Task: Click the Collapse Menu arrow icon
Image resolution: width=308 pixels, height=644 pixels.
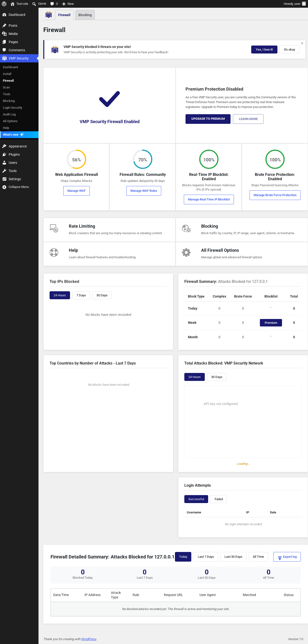Action: click(4, 187)
